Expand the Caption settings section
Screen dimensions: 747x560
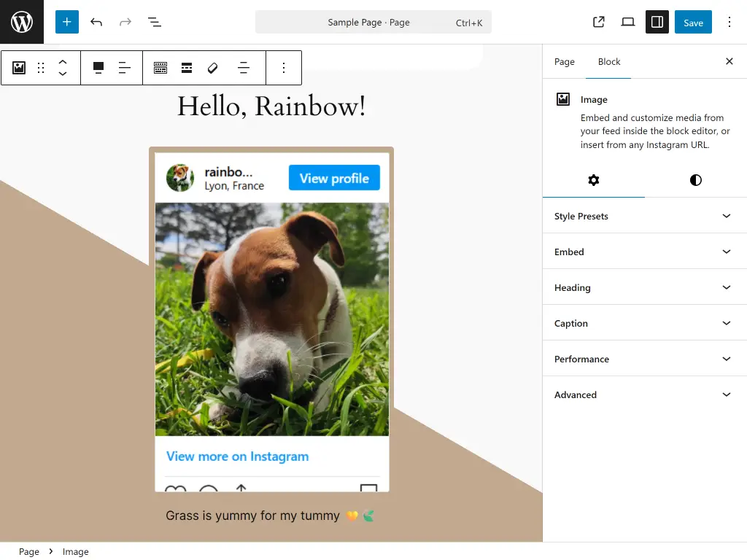(x=644, y=323)
